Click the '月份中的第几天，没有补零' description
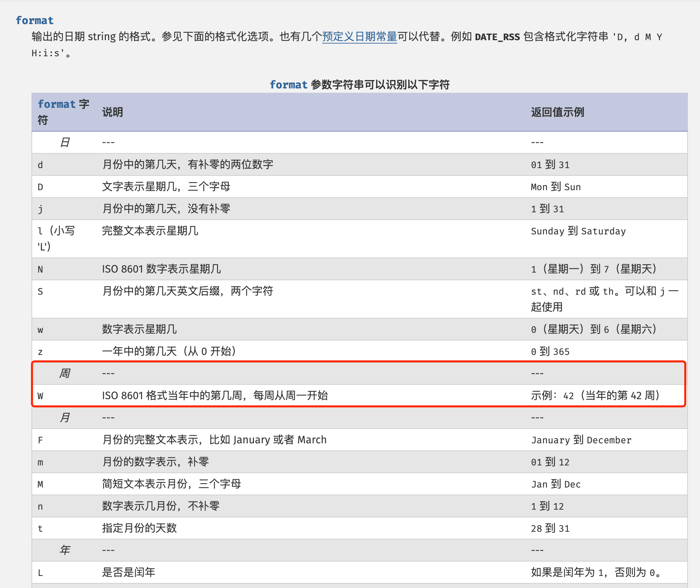The image size is (700, 588). tap(166, 209)
